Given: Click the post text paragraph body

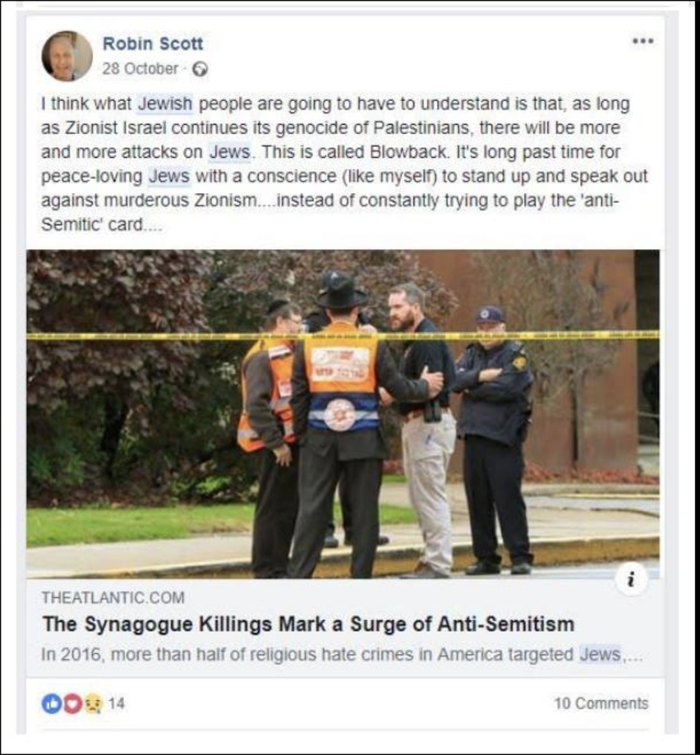Looking at the screenshot, I should 344,164.
